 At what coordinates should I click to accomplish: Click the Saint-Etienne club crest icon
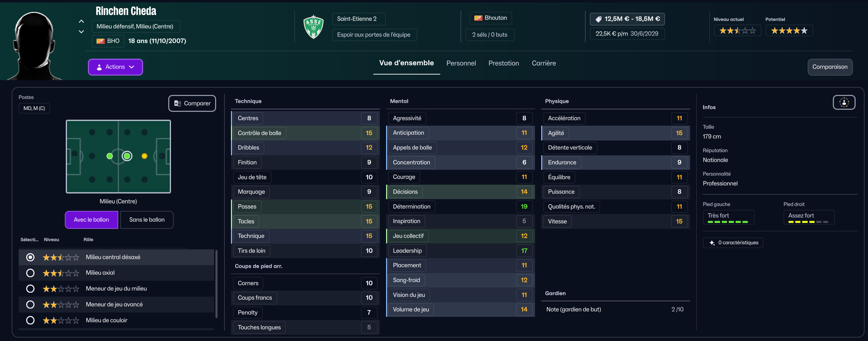point(313,27)
